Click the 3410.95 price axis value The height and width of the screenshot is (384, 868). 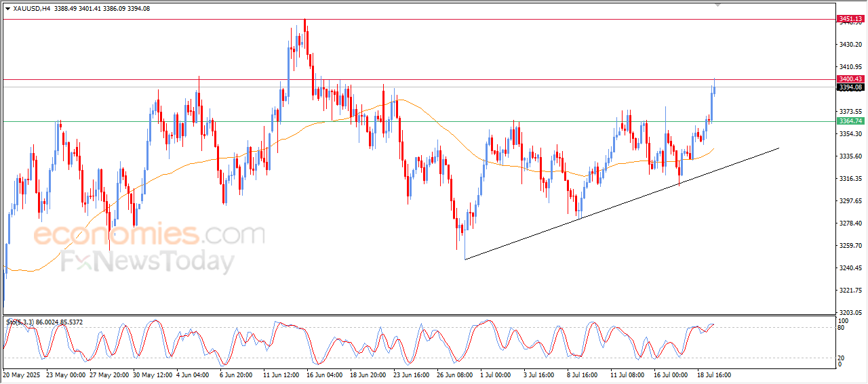851,67
